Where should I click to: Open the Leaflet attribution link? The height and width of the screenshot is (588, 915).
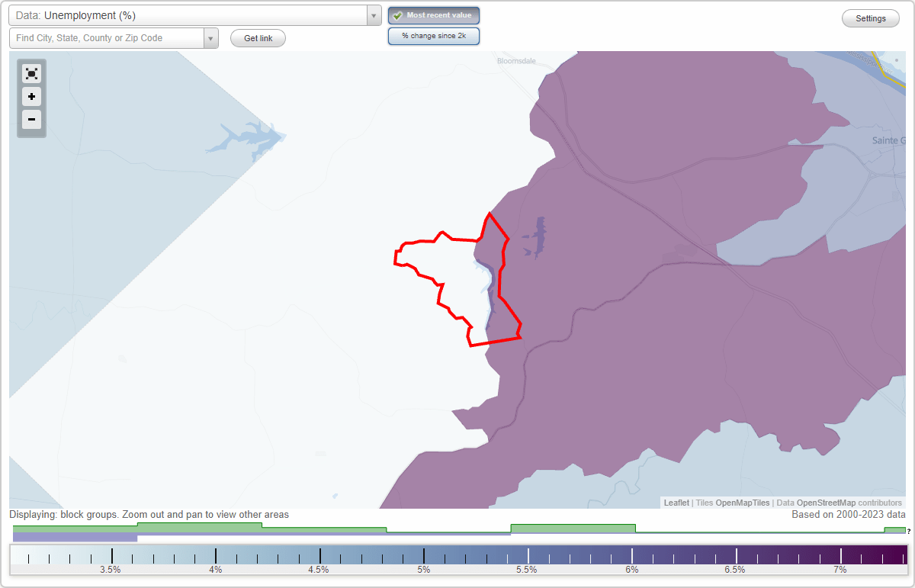[676, 503]
